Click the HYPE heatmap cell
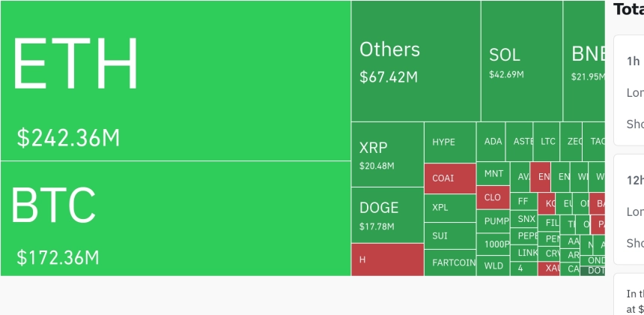 tap(450, 142)
